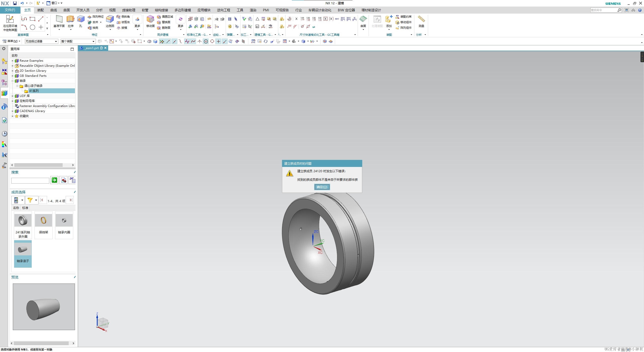The image size is (644, 352).
Task: Select the rectangle sketch tool
Action: pos(32,19)
